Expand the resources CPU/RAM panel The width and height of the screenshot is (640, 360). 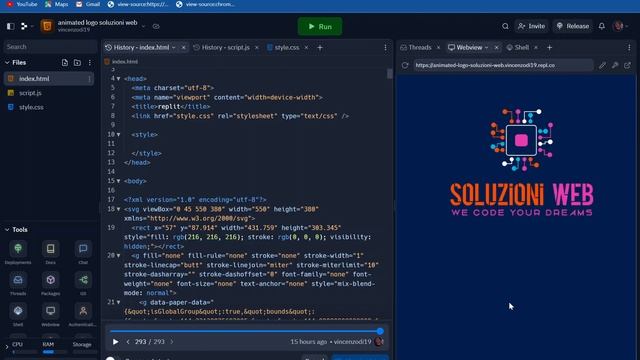[x=6, y=347]
